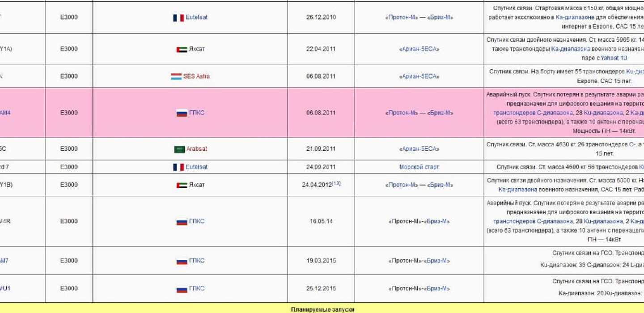Open the Протон-М link in the pink row
Image resolution: width=644 pixels, height=313 pixels.
pyautogui.click(x=402, y=113)
